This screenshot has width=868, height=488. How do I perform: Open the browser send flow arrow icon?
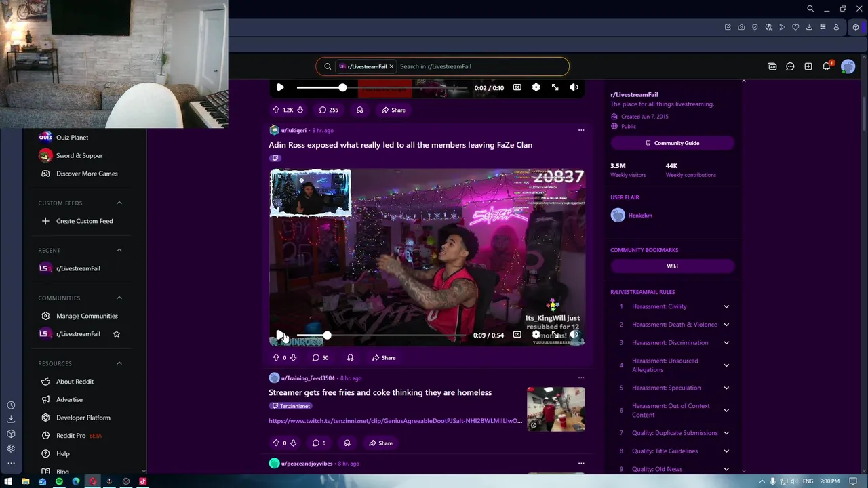[x=782, y=27]
